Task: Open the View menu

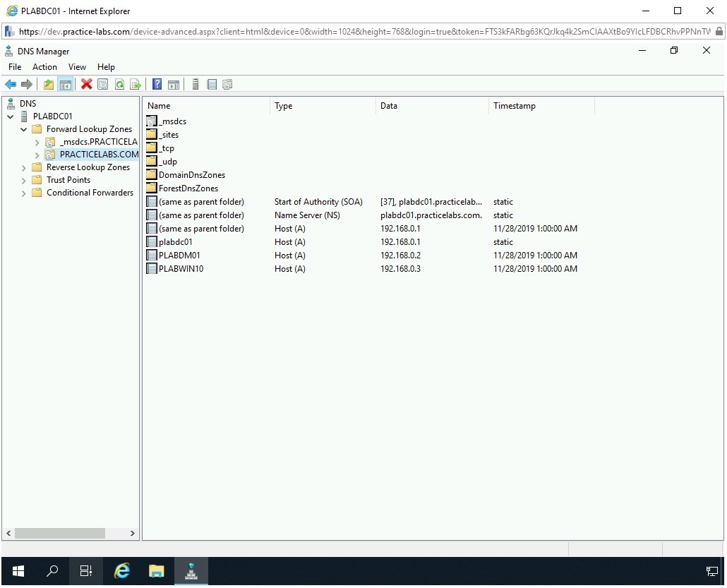Action: coord(77,67)
